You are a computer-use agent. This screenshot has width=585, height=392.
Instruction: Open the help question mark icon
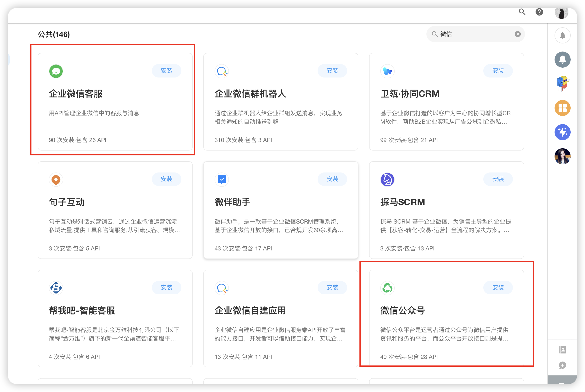click(x=539, y=12)
